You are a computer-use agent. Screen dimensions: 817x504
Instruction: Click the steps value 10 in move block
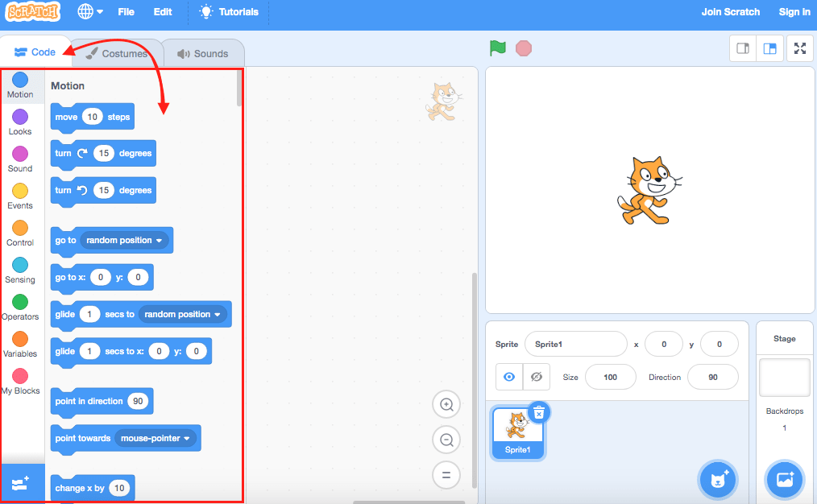click(92, 118)
